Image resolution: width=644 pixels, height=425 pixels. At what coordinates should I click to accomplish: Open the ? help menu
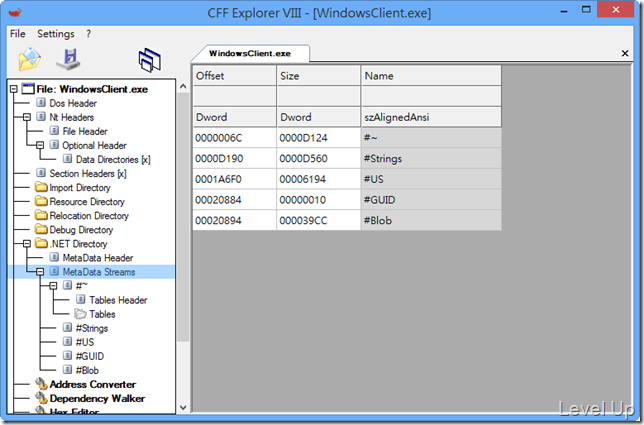coord(88,34)
